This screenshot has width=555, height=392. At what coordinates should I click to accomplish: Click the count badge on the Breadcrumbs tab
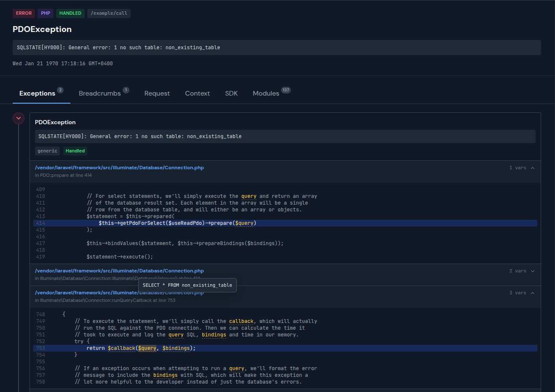pos(126,90)
